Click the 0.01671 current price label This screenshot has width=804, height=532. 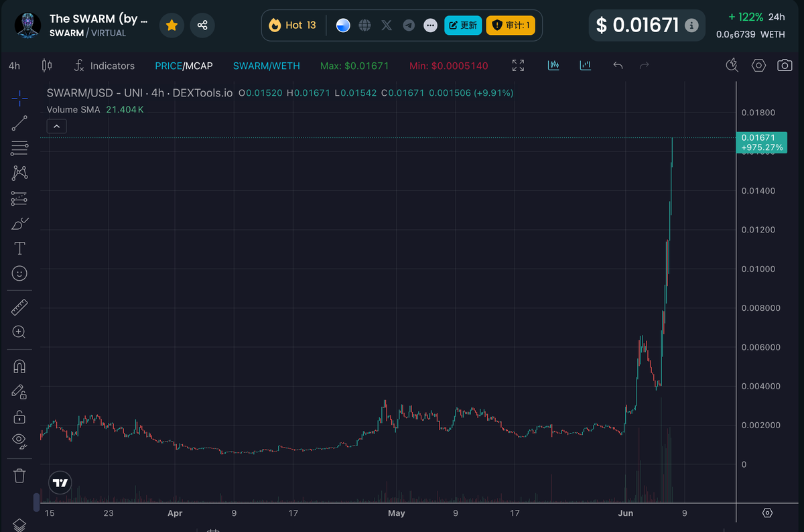tap(762, 142)
